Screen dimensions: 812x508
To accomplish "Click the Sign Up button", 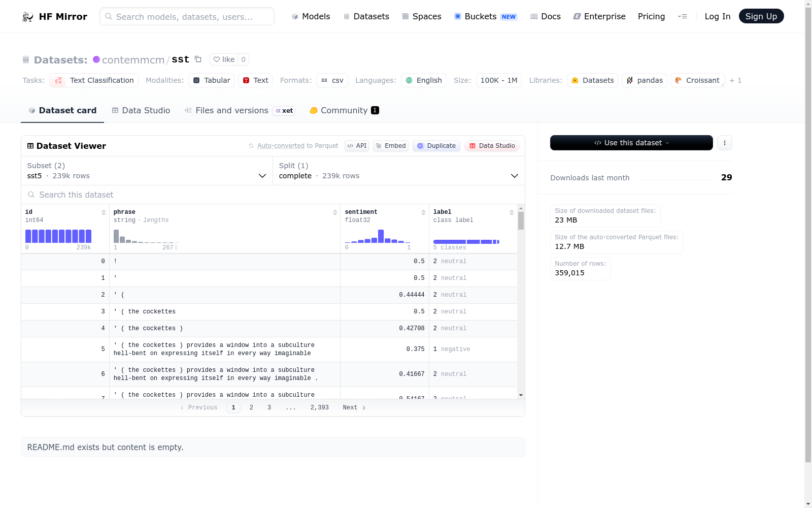I will tap(761, 16).
